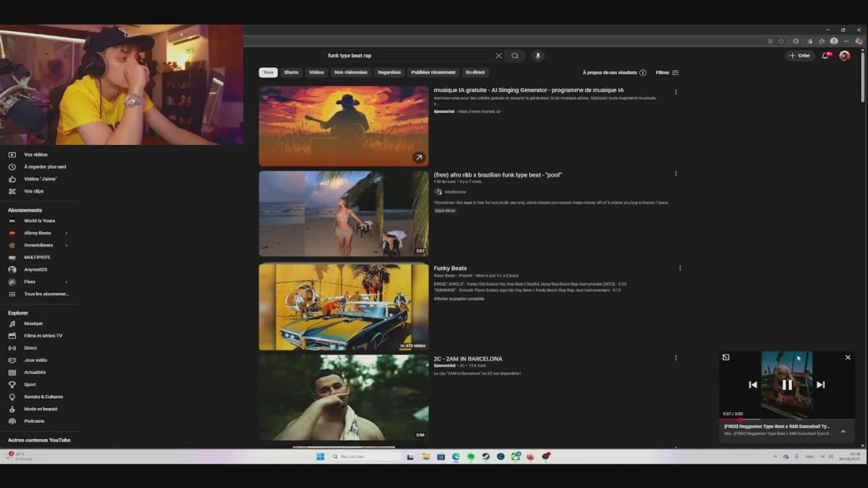Select the 'En direct' filter chip
The image size is (868, 488).
[475, 73]
